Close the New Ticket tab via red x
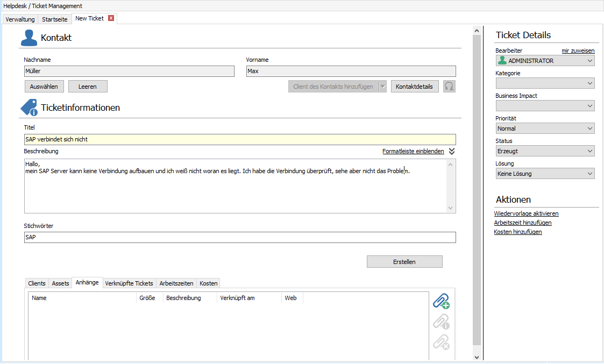604x364 pixels. click(x=110, y=18)
